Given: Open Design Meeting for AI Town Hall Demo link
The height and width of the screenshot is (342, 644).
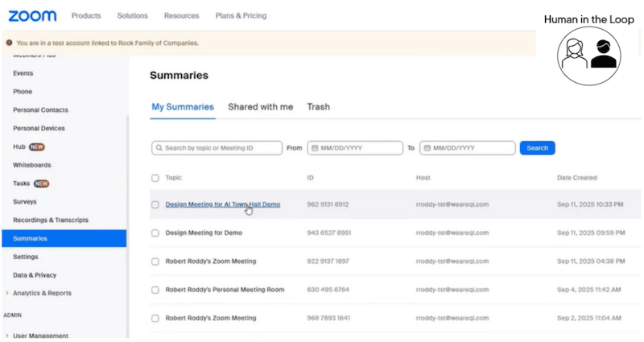Looking at the screenshot, I should click(x=223, y=204).
